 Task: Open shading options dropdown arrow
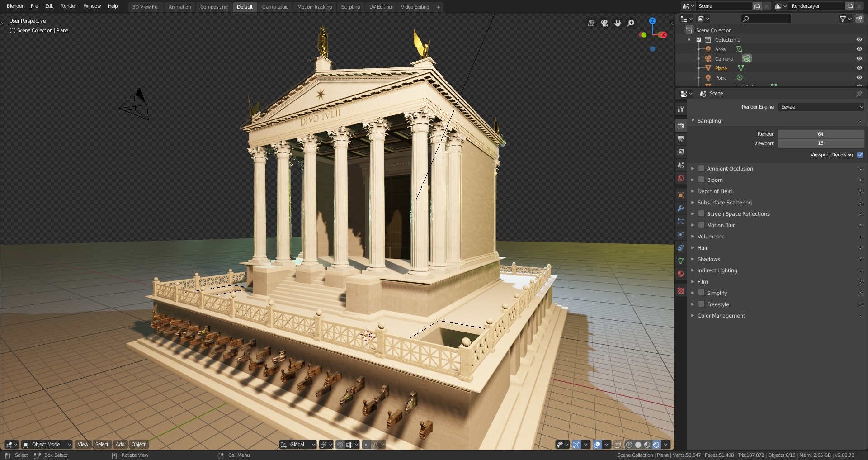tap(666, 445)
